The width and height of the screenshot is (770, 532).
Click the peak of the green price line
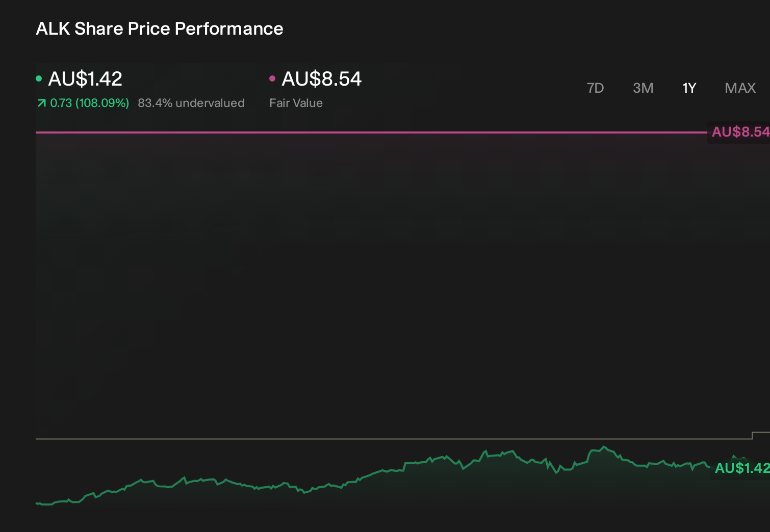click(x=604, y=447)
